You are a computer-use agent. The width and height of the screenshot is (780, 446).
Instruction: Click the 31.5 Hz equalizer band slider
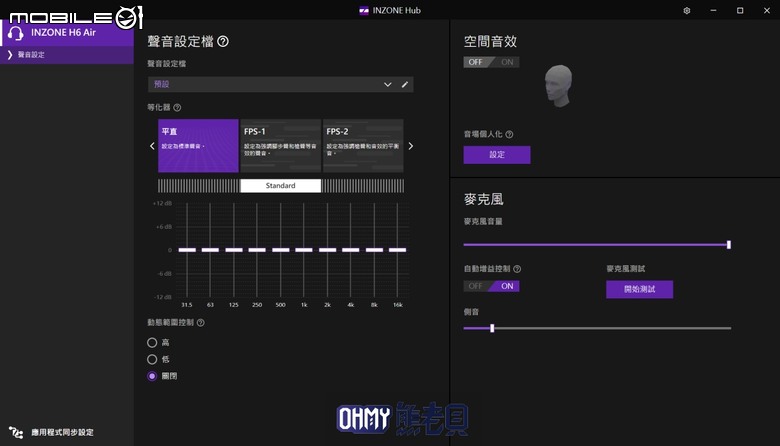click(187, 250)
